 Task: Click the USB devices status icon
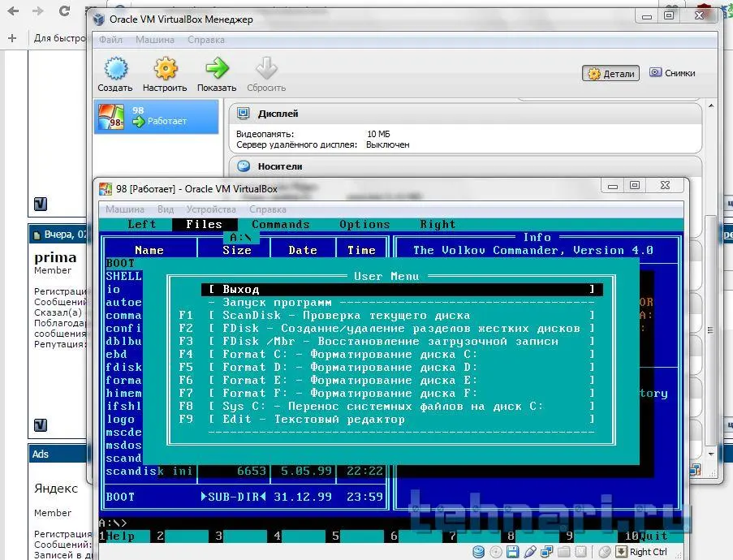530,552
